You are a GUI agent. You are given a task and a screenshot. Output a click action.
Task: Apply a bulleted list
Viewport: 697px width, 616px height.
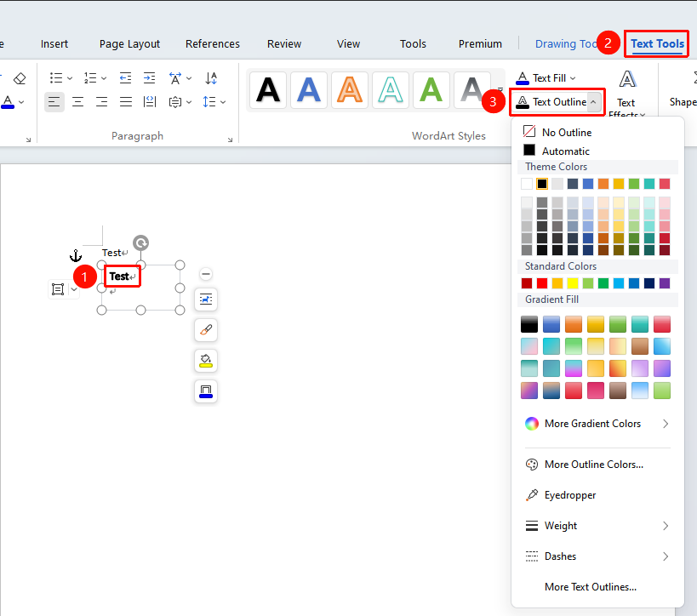tap(56, 78)
